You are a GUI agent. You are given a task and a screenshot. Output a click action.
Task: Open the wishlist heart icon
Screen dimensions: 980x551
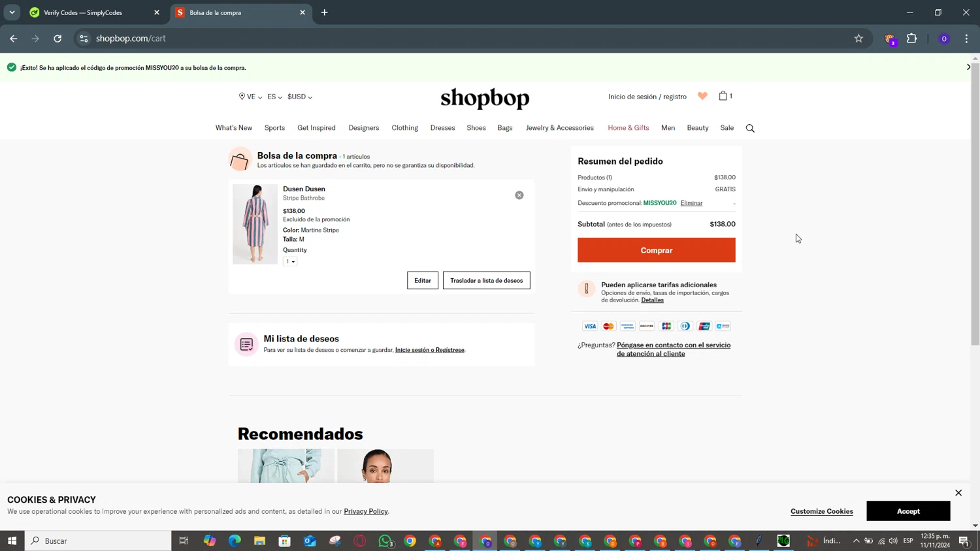point(702,96)
